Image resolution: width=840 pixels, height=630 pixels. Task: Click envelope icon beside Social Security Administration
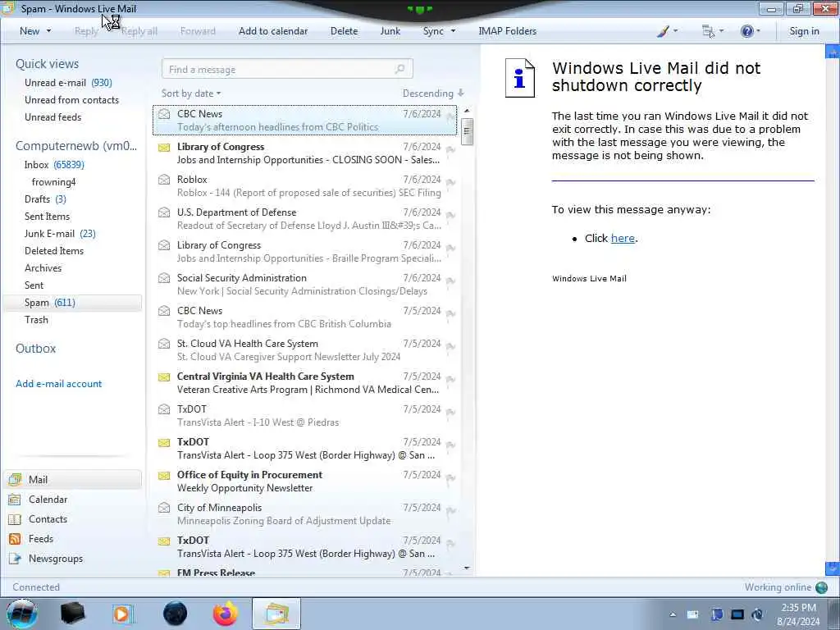(x=164, y=278)
